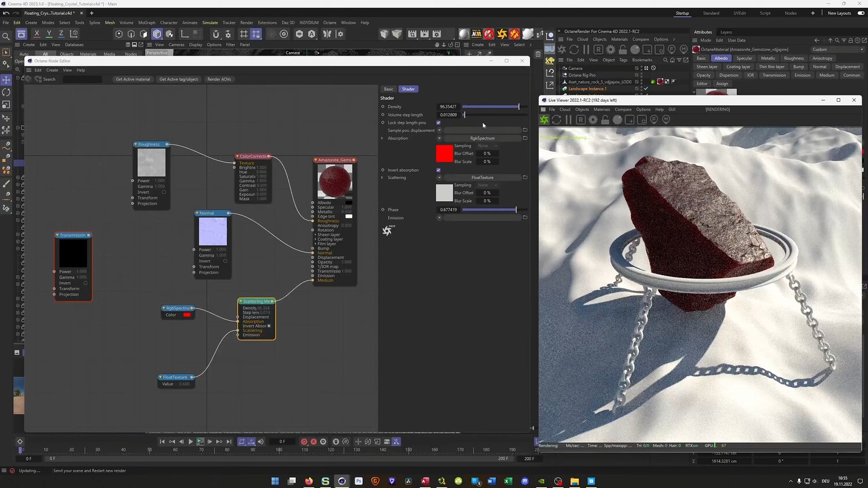The width and height of the screenshot is (868, 488).
Task: Click the Render AOVs button
Action: coord(219,79)
